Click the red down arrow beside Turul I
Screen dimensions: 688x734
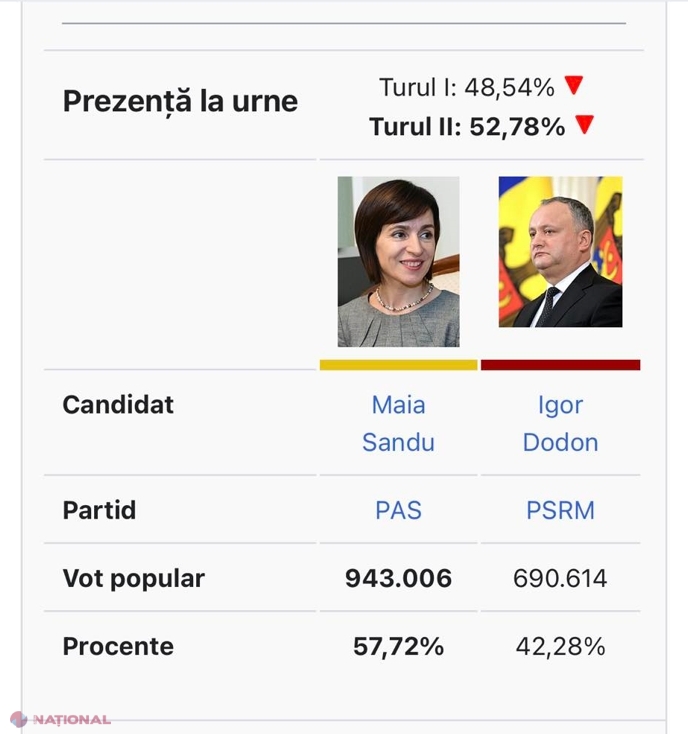pyautogui.click(x=574, y=85)
